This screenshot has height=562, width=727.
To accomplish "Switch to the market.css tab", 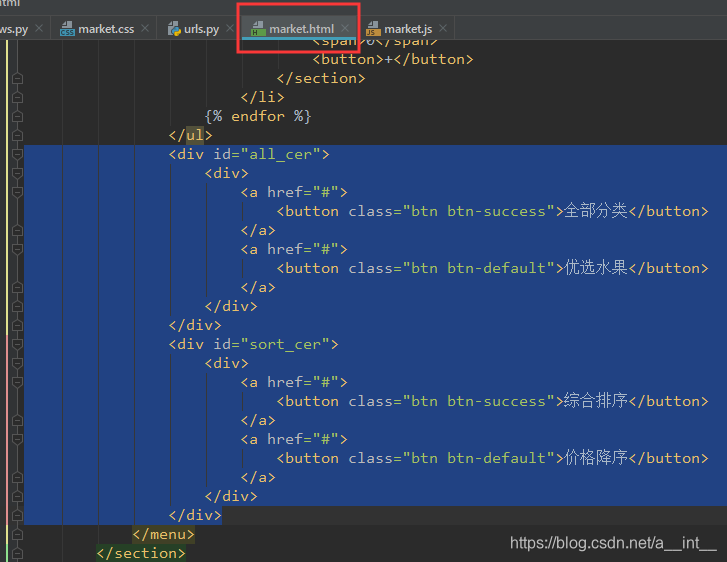I will [x=105, y=29].
